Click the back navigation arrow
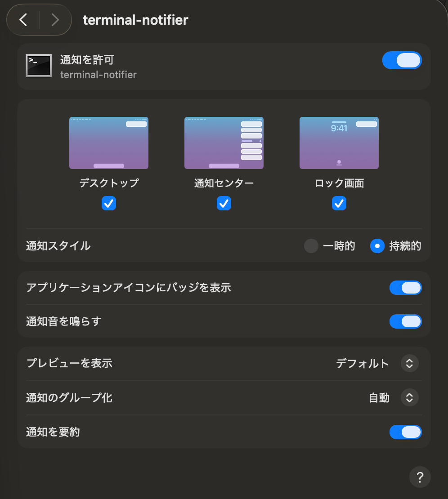The height and width of the screenshot is (499, 448). [23, 20]
